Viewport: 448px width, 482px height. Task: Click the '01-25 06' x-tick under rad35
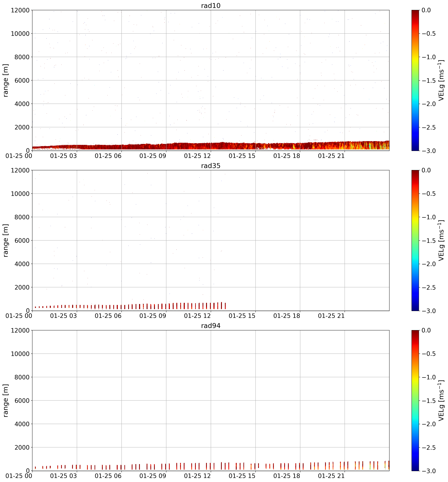(108, 316)
